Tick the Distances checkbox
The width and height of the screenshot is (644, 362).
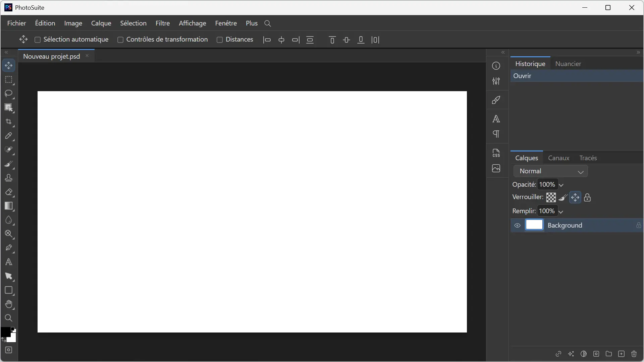(x=220, y=40)
